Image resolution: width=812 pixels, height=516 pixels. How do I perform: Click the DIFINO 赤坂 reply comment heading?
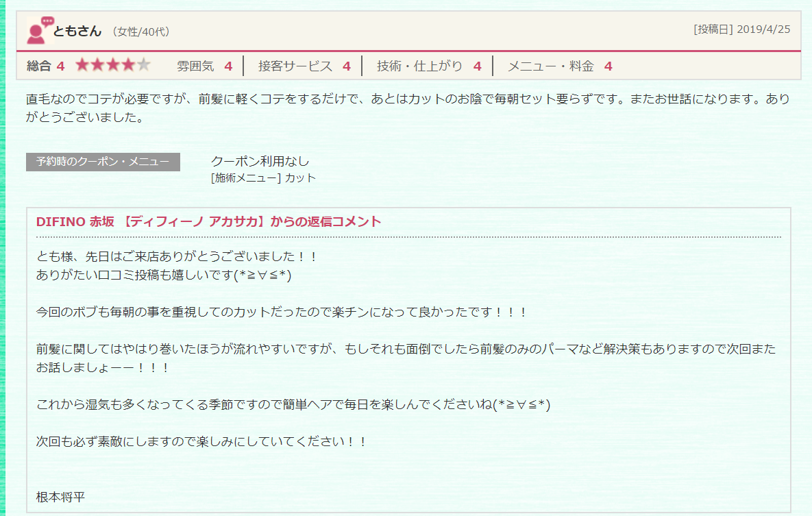[x=208, y=222]
